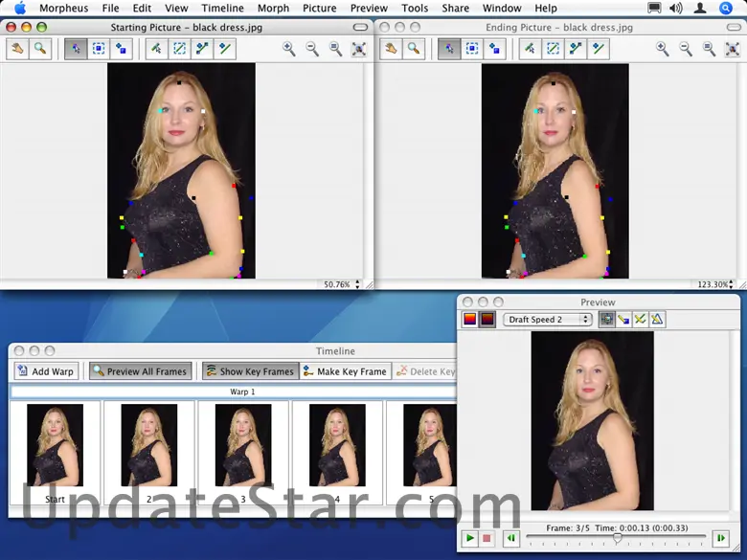Screen dimensions: 747x560
Task: Fit Ending Picture to window
Action: click(733, 49)
